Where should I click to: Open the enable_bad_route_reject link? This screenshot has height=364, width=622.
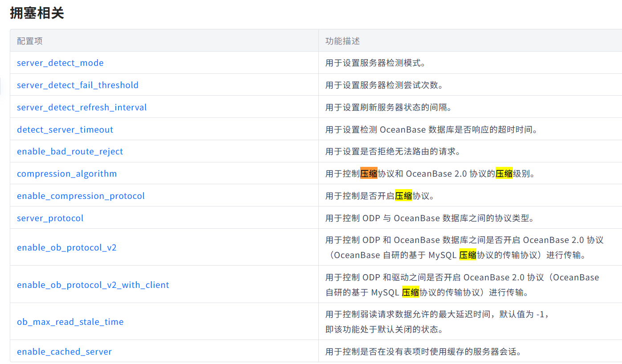coord(70,151)
